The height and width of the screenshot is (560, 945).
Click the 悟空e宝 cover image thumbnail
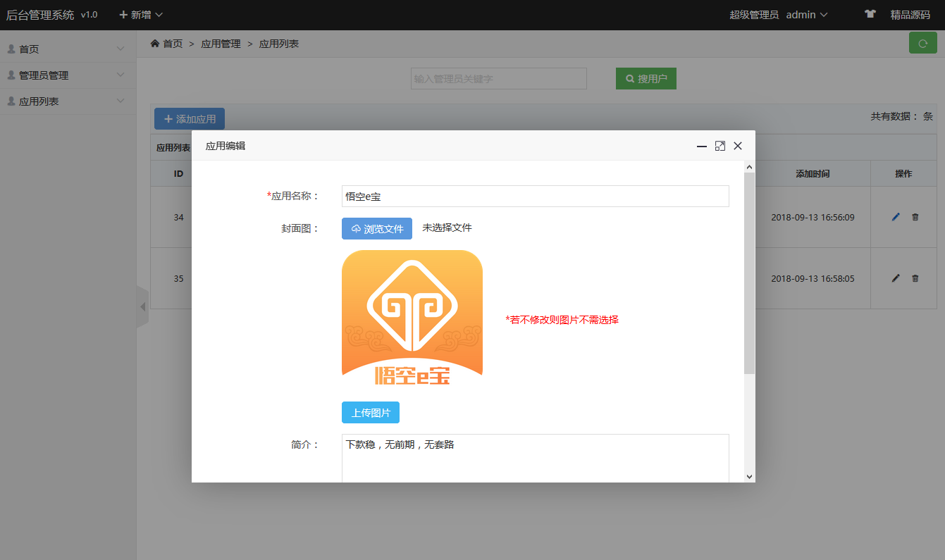(412, 318)
